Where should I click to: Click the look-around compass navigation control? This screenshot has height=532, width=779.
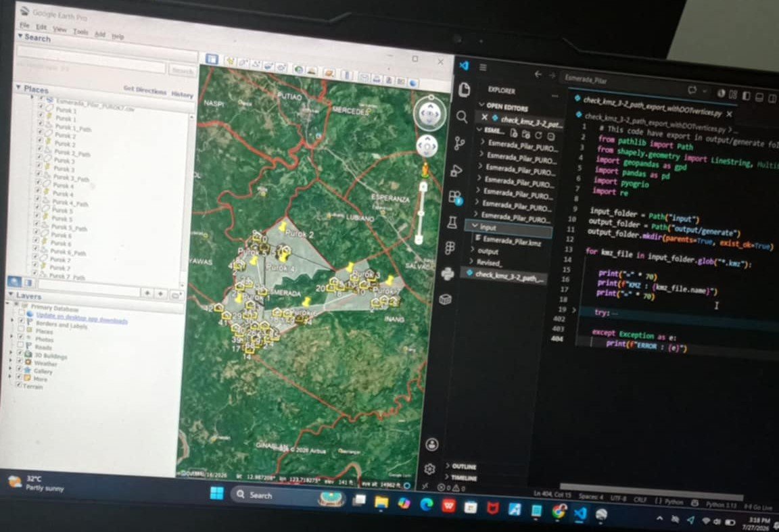(429, 114)
